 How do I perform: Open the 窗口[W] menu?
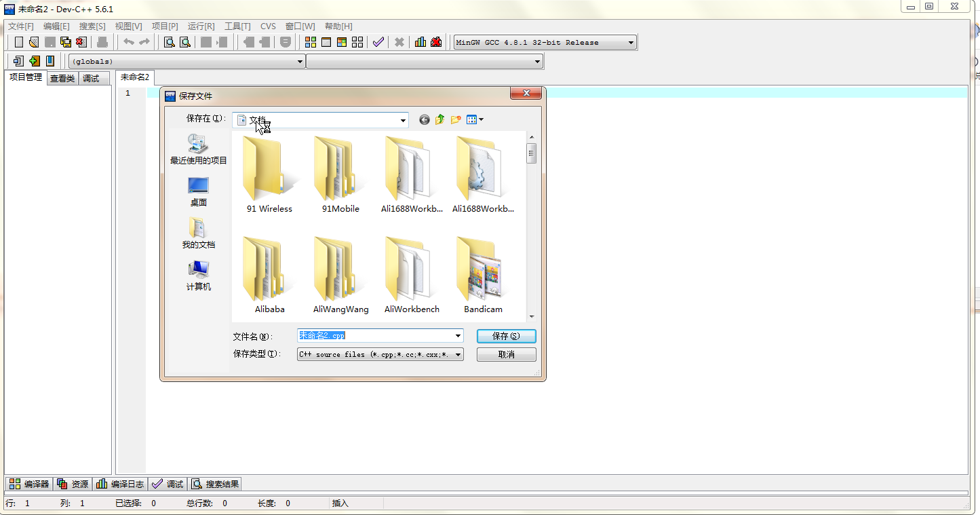[300, 26]
